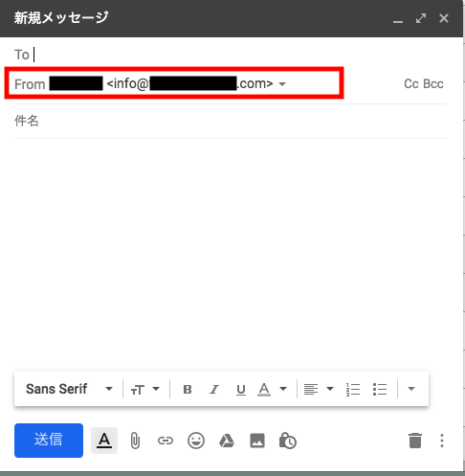Add Cc recipients field
Viewport: 465px width, 476px height.
411,84
